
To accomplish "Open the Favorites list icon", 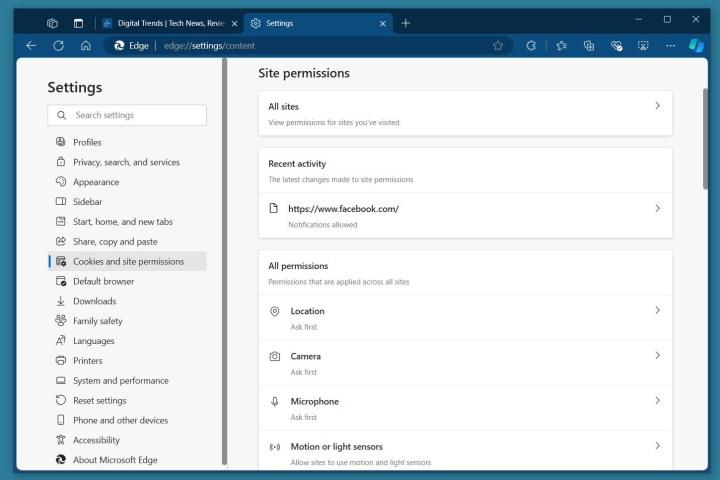I will pyautogui.click(x=561, y=45).
